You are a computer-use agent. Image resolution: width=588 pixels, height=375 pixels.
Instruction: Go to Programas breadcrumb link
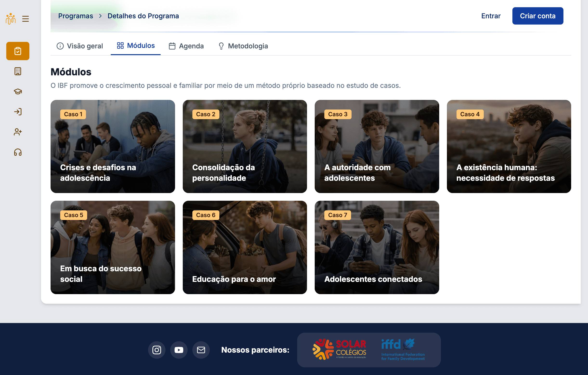click(75, 16)
